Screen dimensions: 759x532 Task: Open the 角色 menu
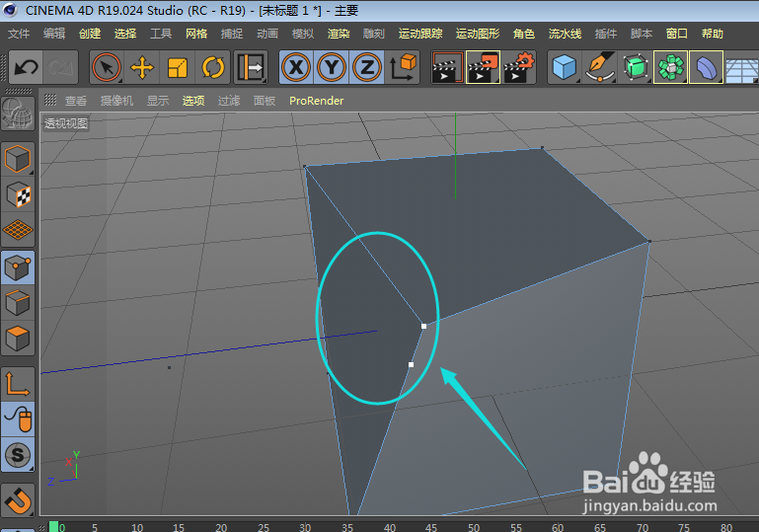524,34
